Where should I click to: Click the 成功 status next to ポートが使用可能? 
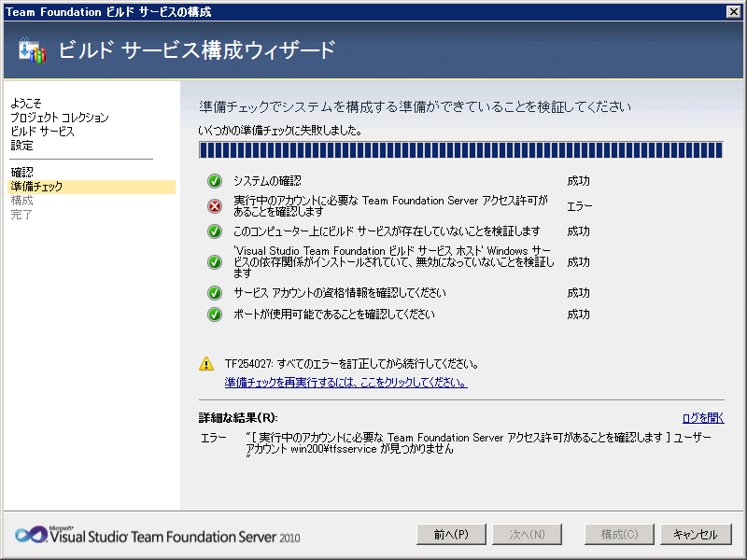click(578, 315)
